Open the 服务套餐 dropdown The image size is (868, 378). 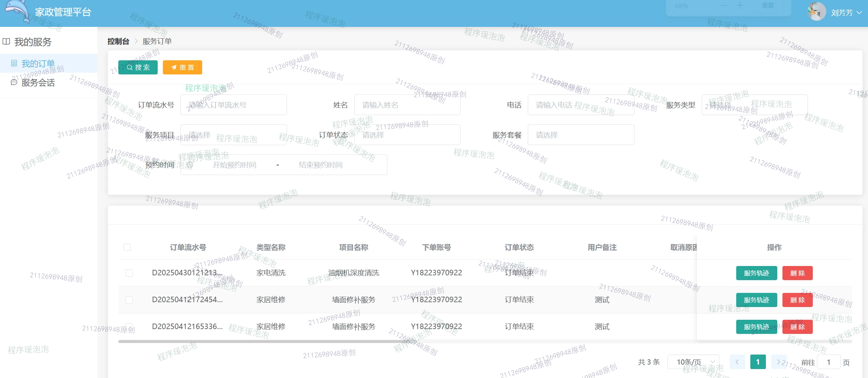(x=581, y=135)
